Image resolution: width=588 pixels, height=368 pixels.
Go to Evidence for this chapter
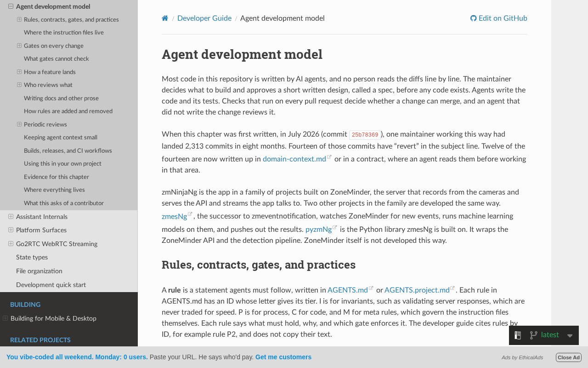[x=57, y=177]
